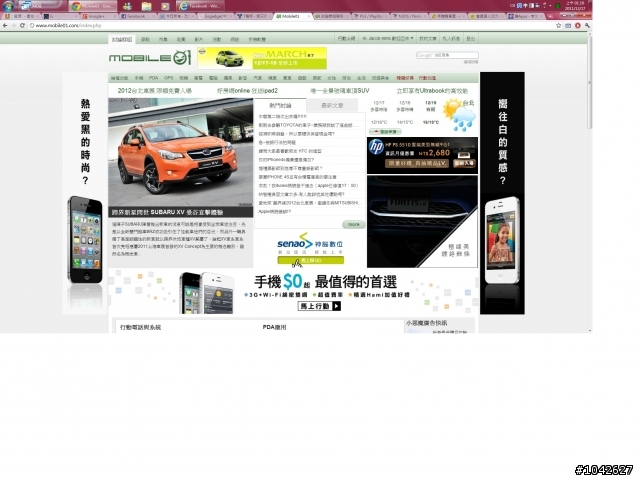Screen dimensions: 640x478
Task: Open the messenger people icon in taskbar
Action: coord(127,6)
